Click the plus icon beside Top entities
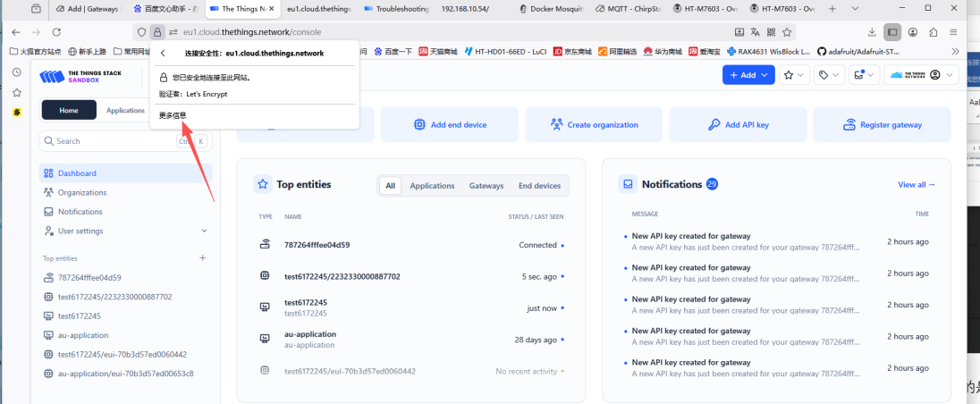 point(202,258)
